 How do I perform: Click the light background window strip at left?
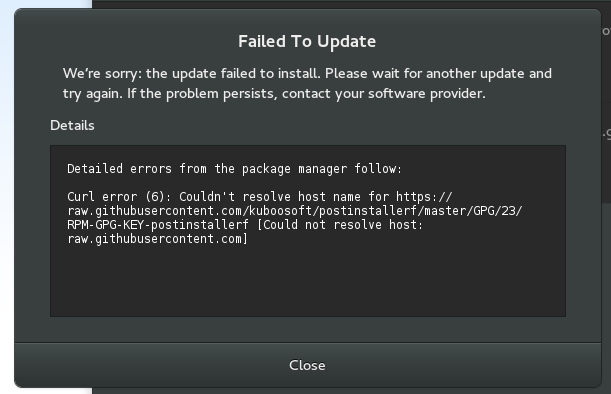pyautogui.click(x=7, y=195)
